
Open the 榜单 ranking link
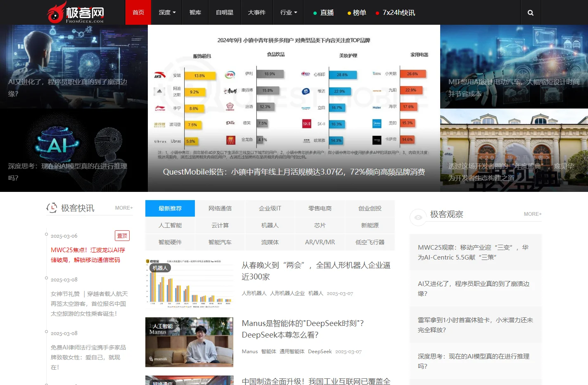coord(357,13)
